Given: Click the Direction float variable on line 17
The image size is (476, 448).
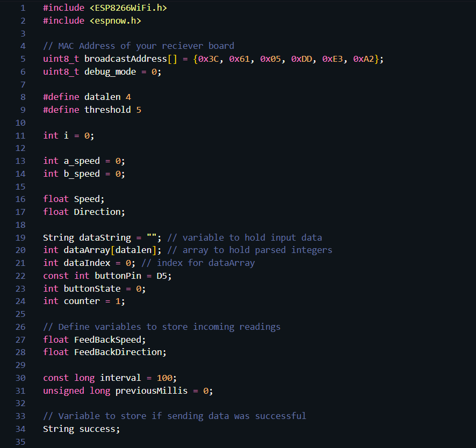Looking at the screenshot, I should click(97, 212).
